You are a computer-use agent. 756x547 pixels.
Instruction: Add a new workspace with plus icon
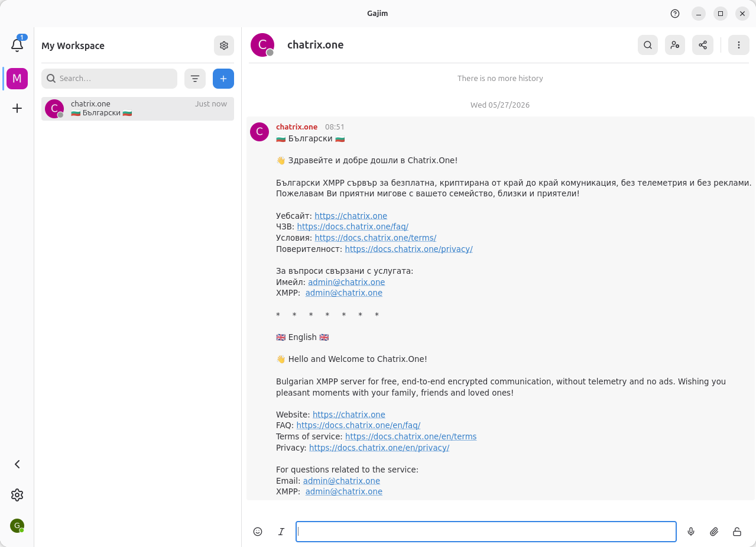(x=17, y=108)
